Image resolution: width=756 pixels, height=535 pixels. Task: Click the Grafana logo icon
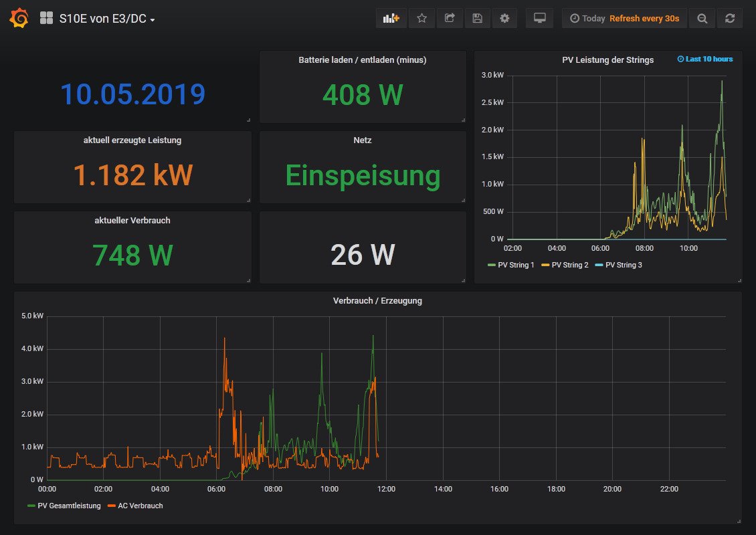coord(19,19)
